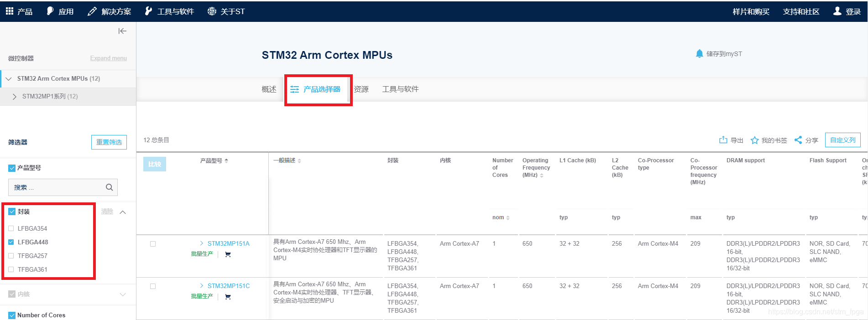
Task: Click the 关于ST globe icon
Action: click(x=212, y=11)
